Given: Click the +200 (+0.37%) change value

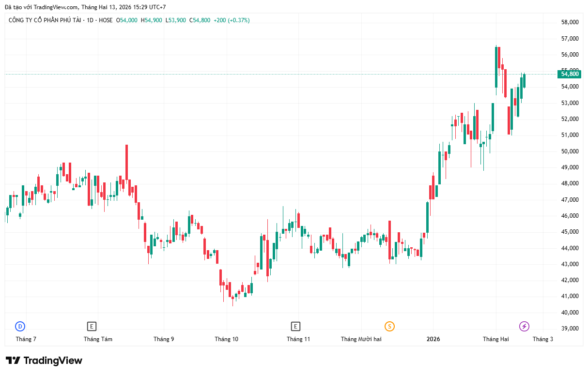Looking at the screenshot, I should pos(232,20).
